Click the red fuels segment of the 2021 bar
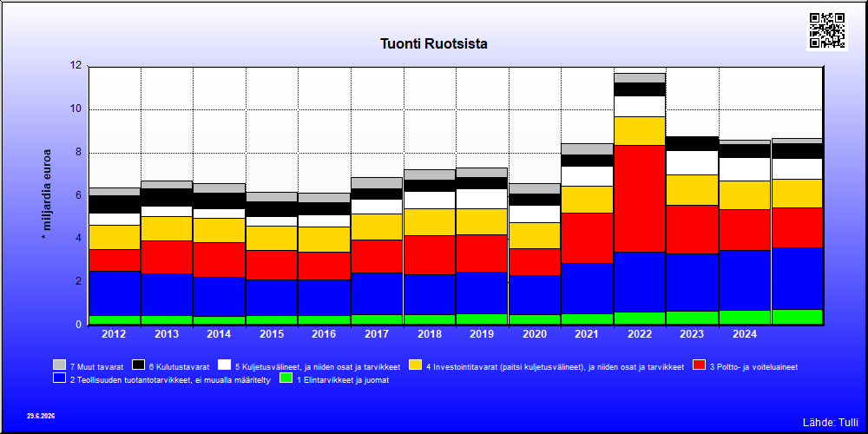 pyautogui.click(x=587, y=238)
